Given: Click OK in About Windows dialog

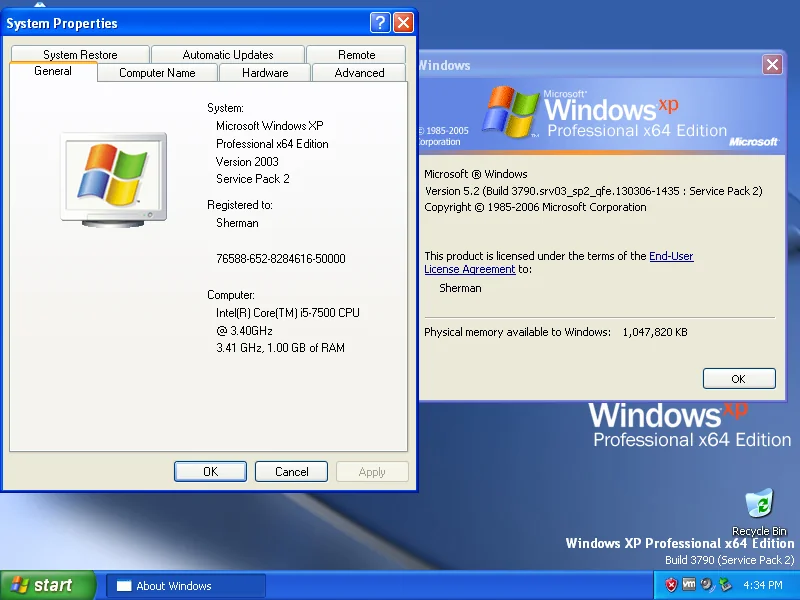Looking at the screenshot, I should (x=739, y=379).
